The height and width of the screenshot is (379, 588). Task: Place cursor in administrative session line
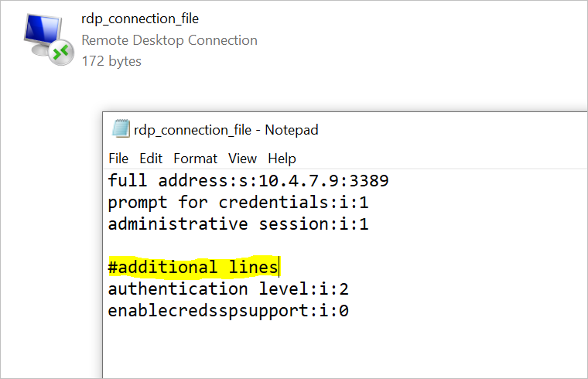(238, 224)
